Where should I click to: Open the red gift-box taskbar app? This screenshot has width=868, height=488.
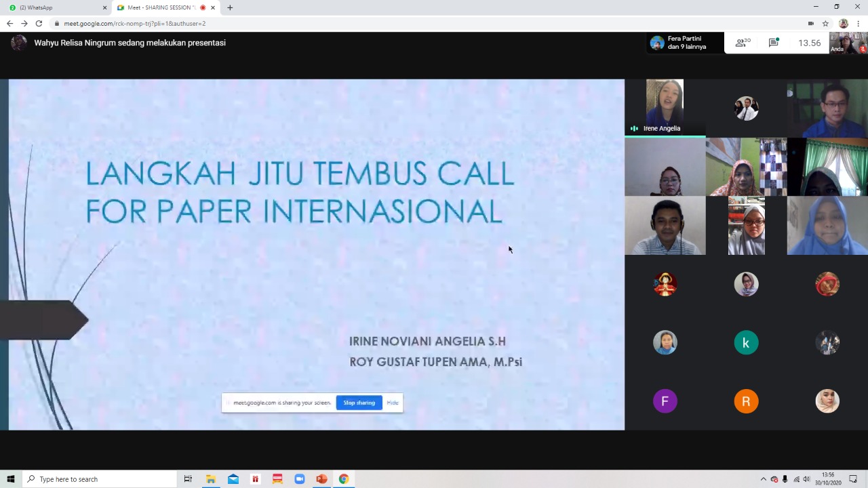point(255,479)
